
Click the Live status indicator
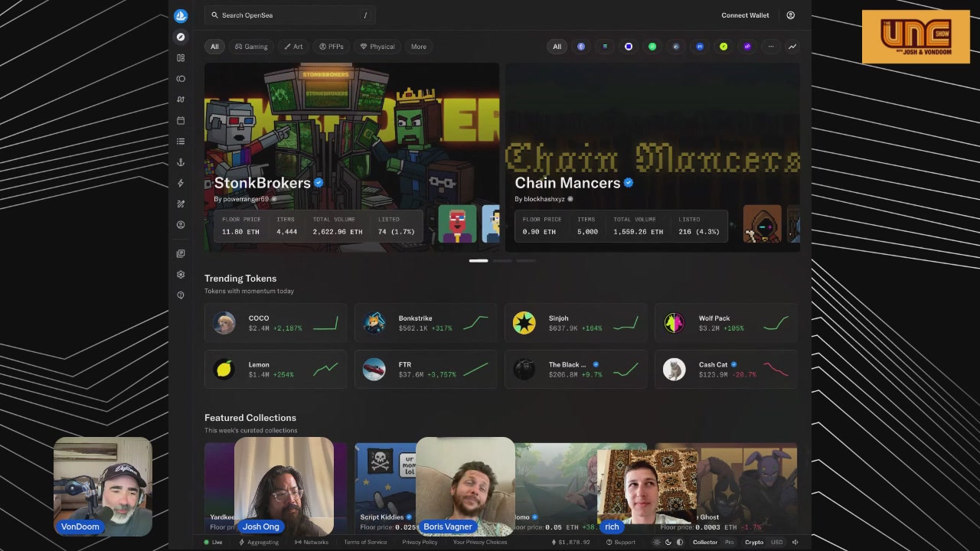click(x=213, y=543)
